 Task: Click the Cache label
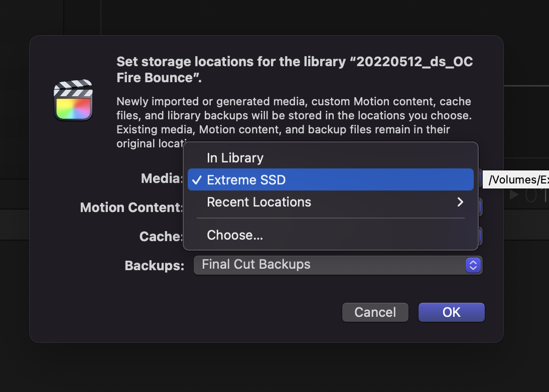click(x=161, y=237)
